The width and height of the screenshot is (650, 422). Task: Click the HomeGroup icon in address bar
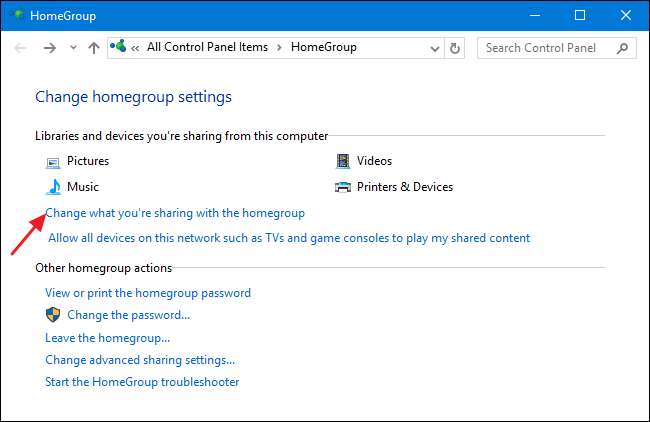[x=121, y=47]
